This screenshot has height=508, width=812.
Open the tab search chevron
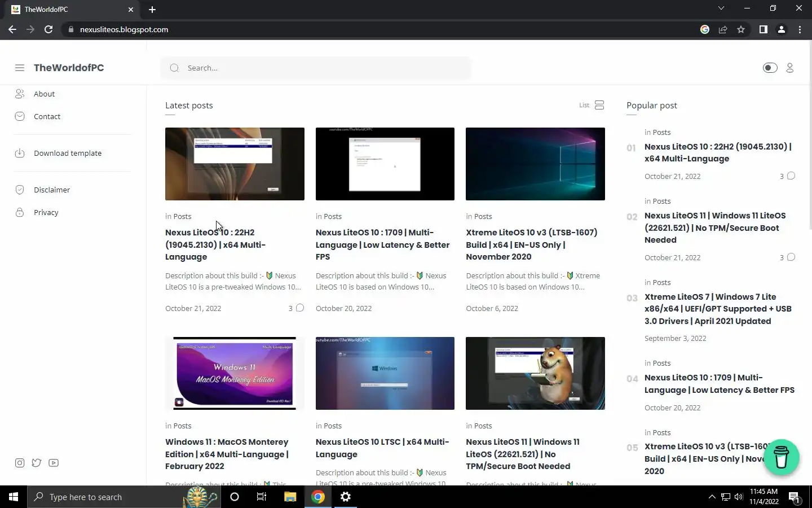click(x=721, y=8)
